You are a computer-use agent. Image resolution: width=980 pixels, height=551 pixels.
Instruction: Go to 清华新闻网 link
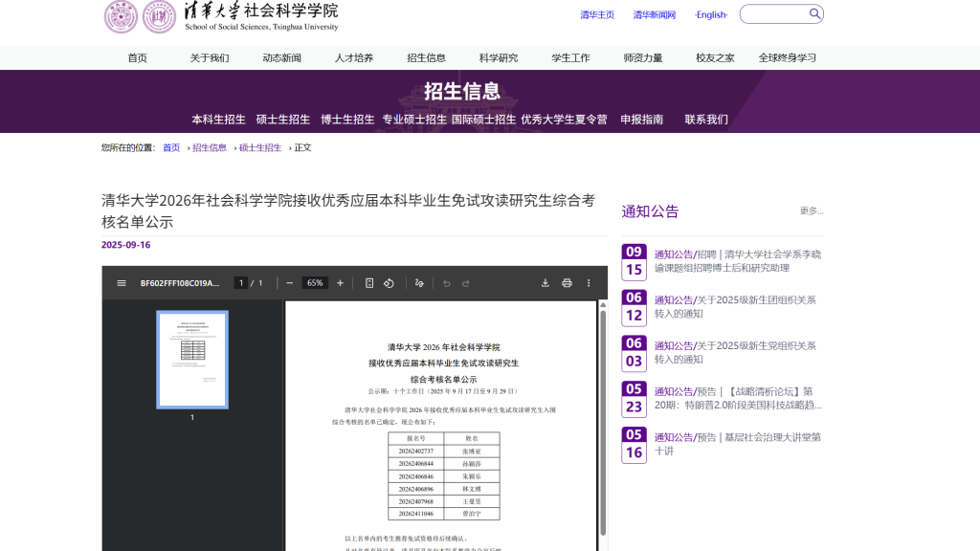655,14
